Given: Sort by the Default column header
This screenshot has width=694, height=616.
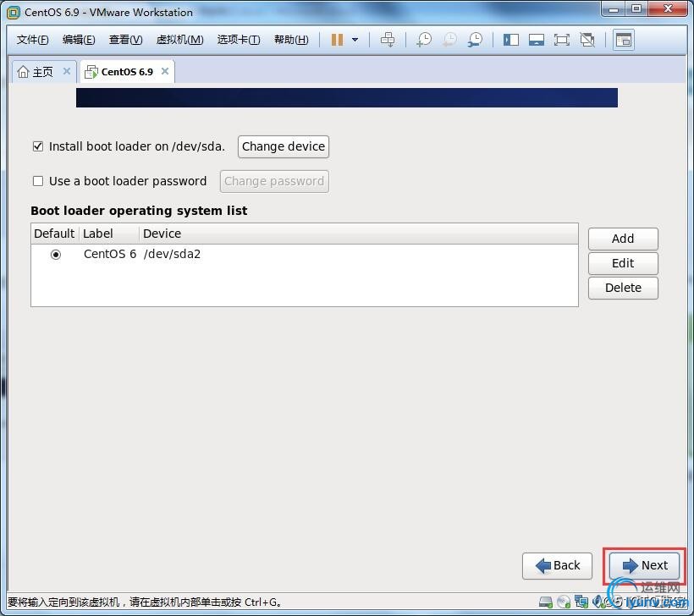Looking at the screenshot, I should (x=55, y=234).
